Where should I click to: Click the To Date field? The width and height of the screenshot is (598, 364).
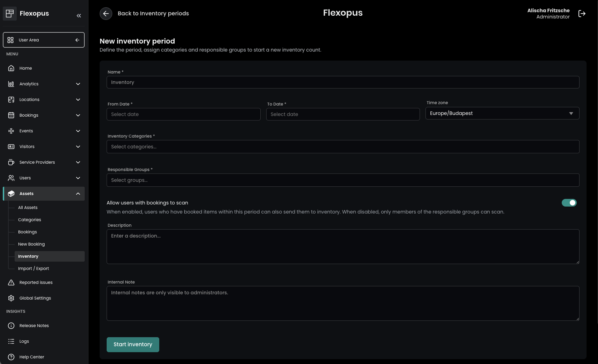[x=343, y=114]
